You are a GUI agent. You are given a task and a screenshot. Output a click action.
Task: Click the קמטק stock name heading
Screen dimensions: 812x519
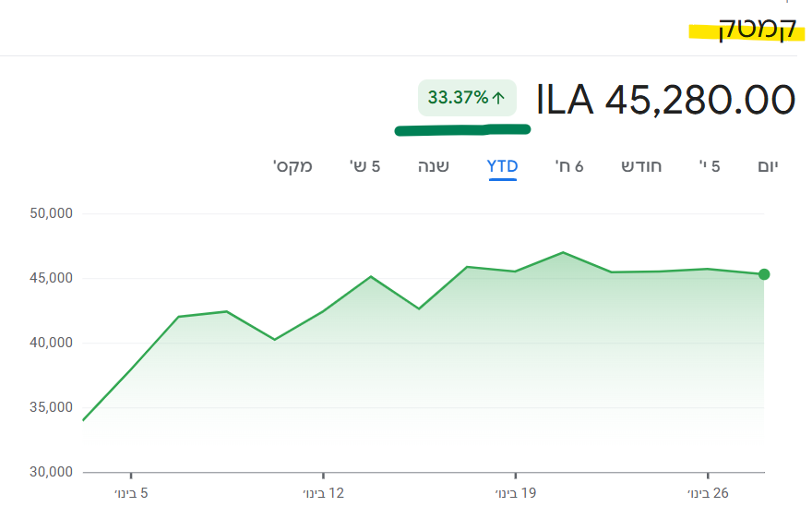[757, 29]
